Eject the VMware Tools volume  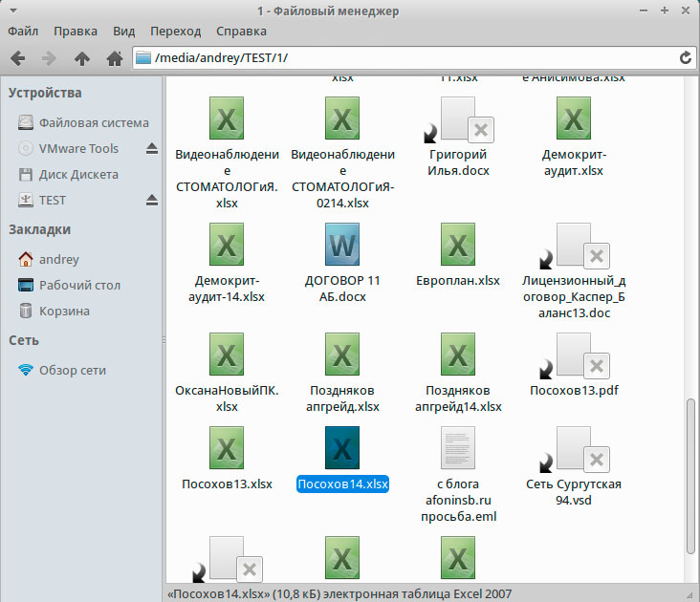(151, 148)
